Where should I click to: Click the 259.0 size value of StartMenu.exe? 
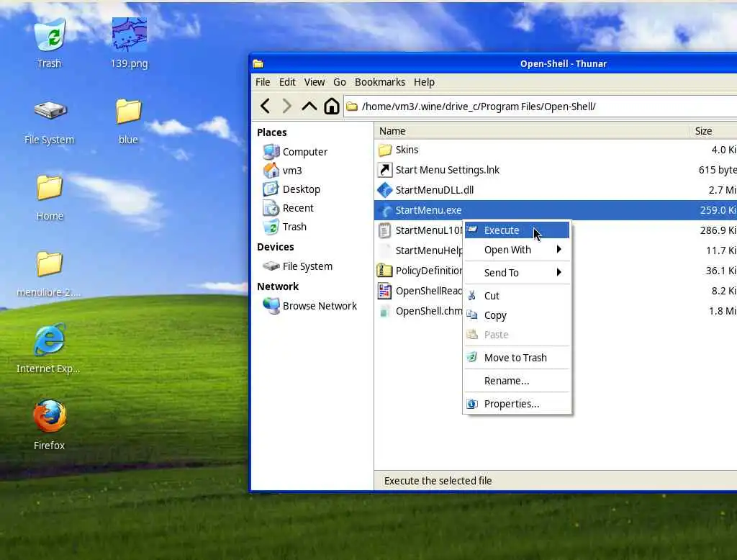[718, 211]
